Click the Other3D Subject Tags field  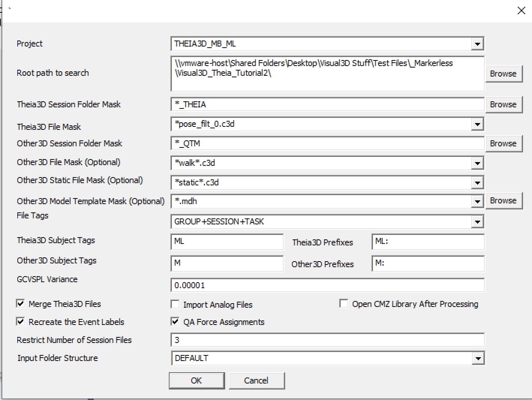click(x=227, y=263)
